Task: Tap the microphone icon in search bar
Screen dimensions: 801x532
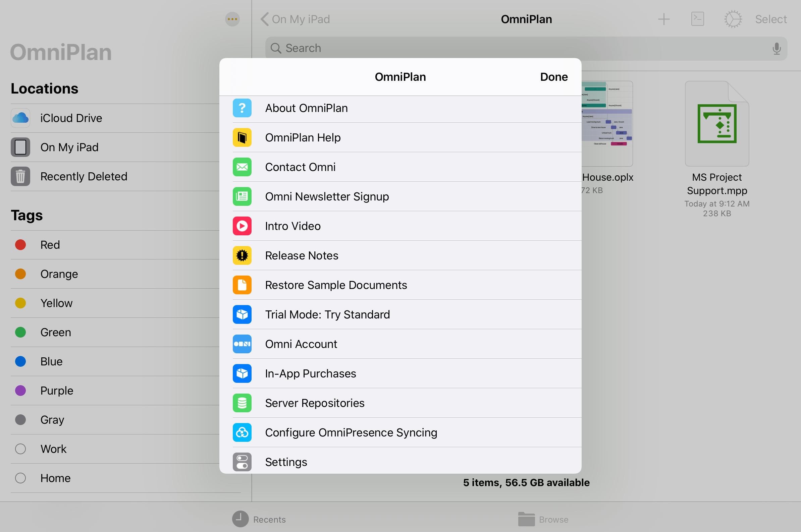Action: pos(777,49)
